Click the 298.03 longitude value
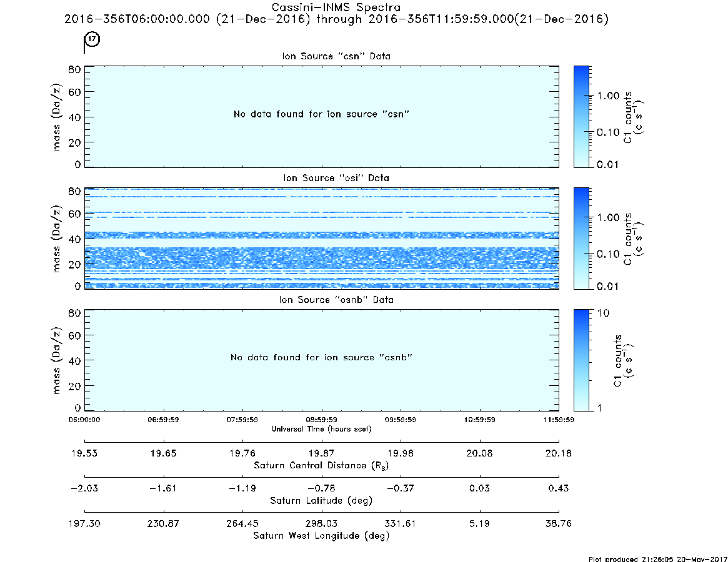Viewport: 728px width, 562px height. [x=321, y=523]
